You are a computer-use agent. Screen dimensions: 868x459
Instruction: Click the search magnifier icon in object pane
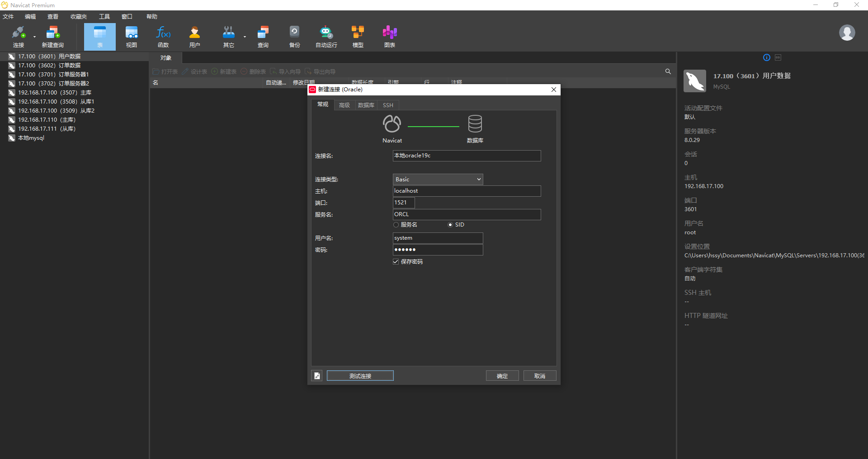click(668, 71)
